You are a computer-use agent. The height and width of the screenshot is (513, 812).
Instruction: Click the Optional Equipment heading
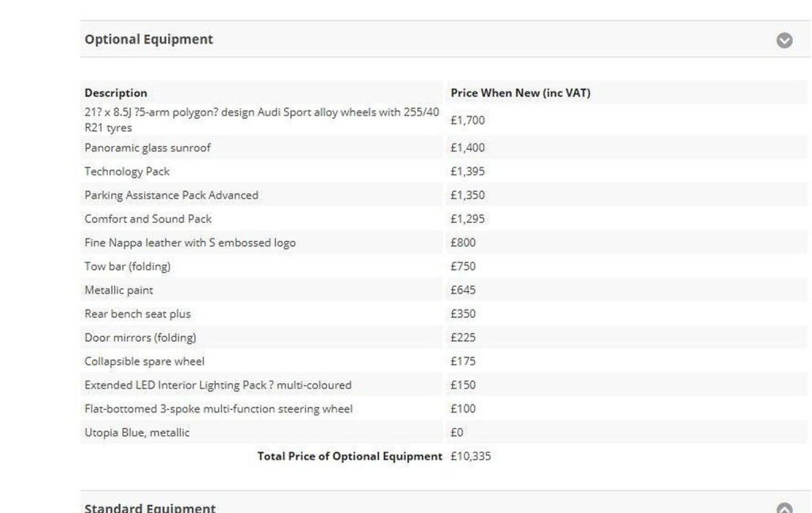click(x=149, y=40)
